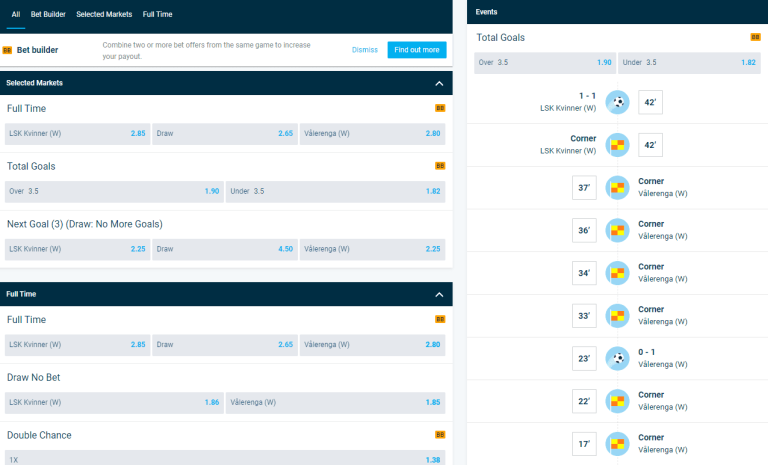Screen dimensions: 768x465
Task: Dismiss the bet builder banner
Action: coord(365,50)
